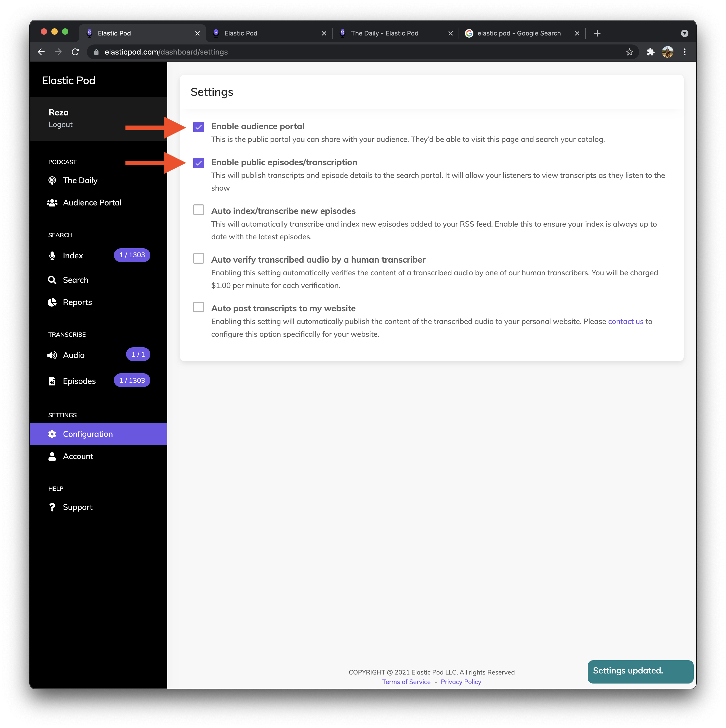Bookmark this page with the star icon
This screenshot has width=726, height=728.
click(629, 52)
